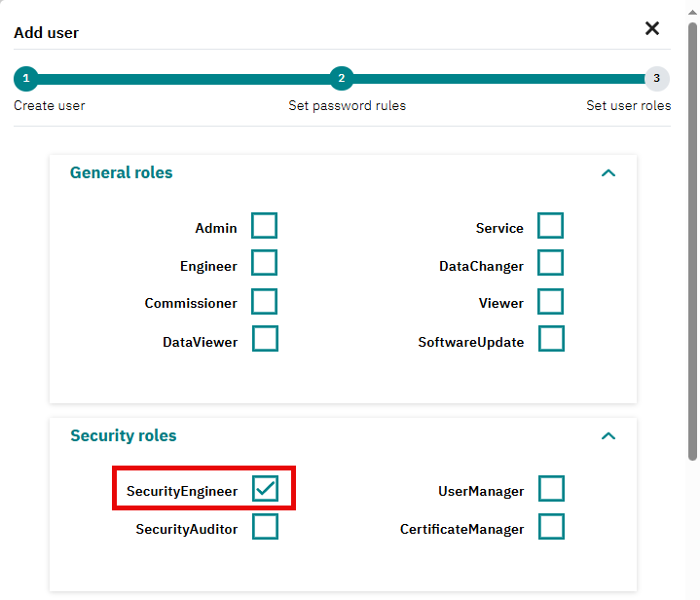Tick the CertificateManager role checkbox
Screen dimensions: 700x600
pos(551,526)
